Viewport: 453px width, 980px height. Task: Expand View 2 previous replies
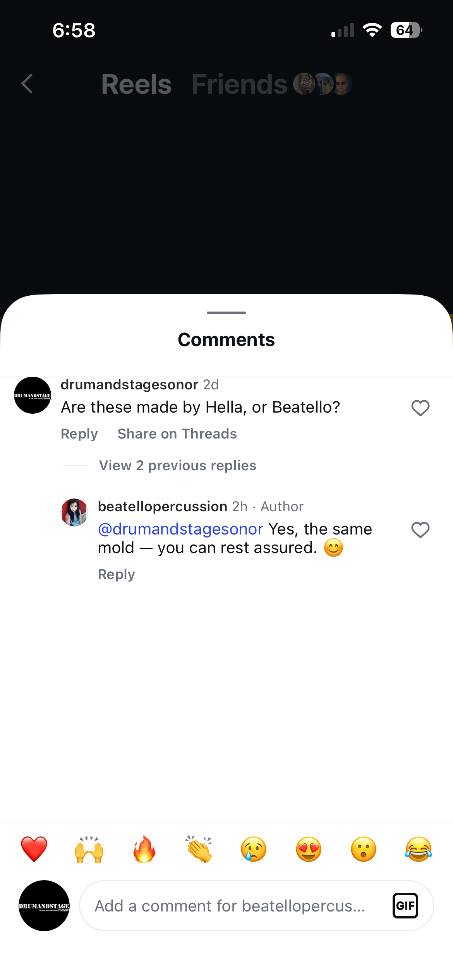coord(177,465)
